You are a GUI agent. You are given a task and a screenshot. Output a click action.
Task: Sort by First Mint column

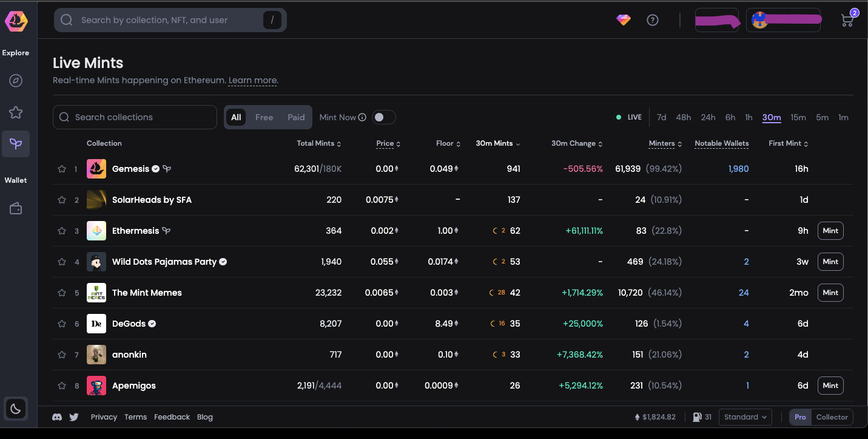point(789,143)
